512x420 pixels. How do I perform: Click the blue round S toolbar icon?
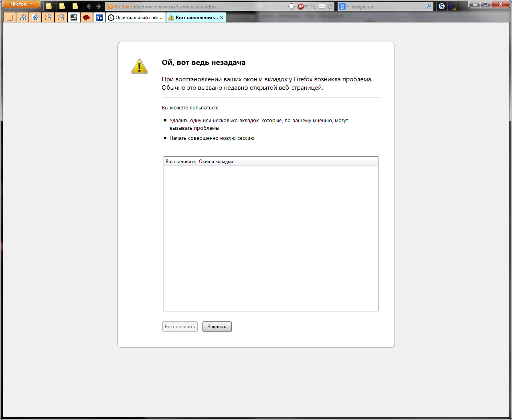[441, 6]
